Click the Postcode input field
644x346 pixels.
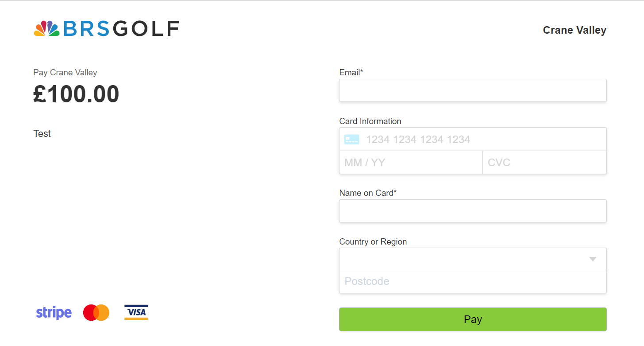[473, 281]
